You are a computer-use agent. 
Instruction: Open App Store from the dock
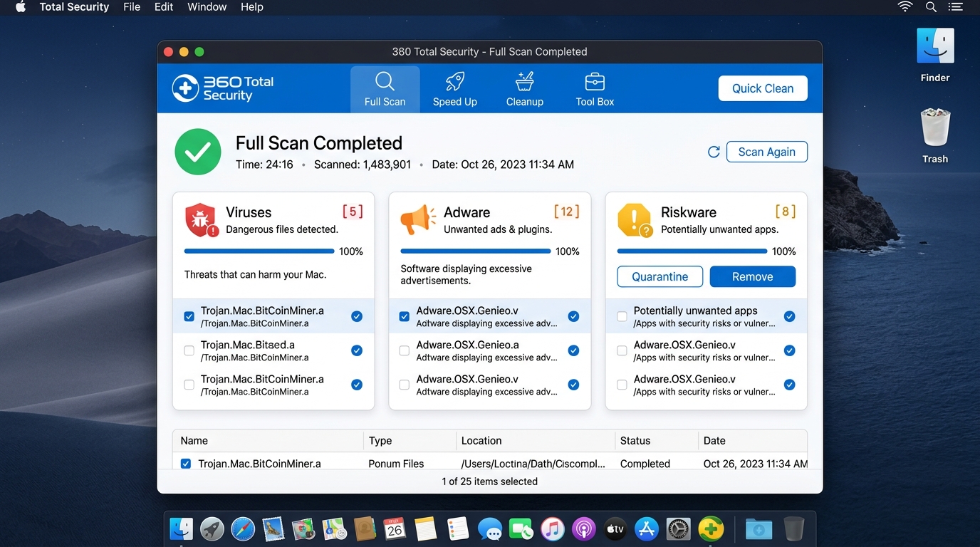tap(647, 529)
